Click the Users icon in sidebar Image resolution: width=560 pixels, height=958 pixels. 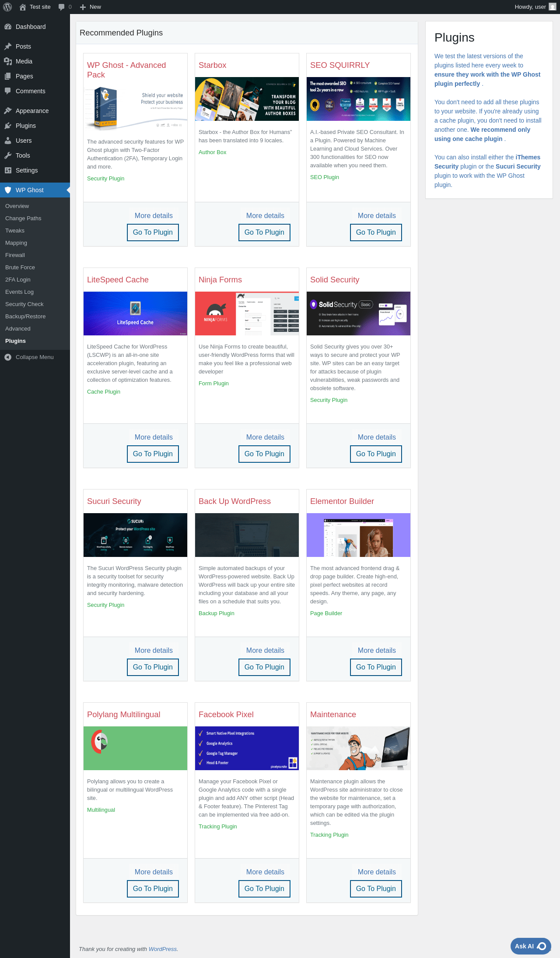(x=8, y=141)
